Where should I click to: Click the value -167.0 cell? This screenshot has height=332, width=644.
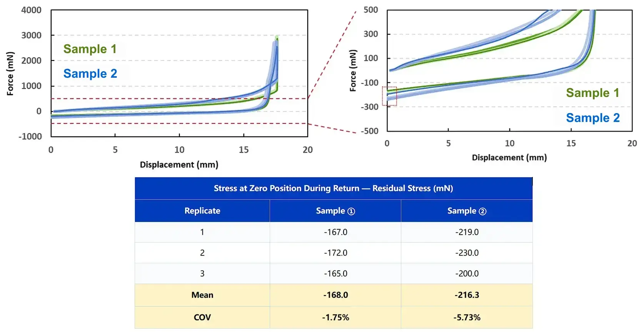tap(335, 232)
